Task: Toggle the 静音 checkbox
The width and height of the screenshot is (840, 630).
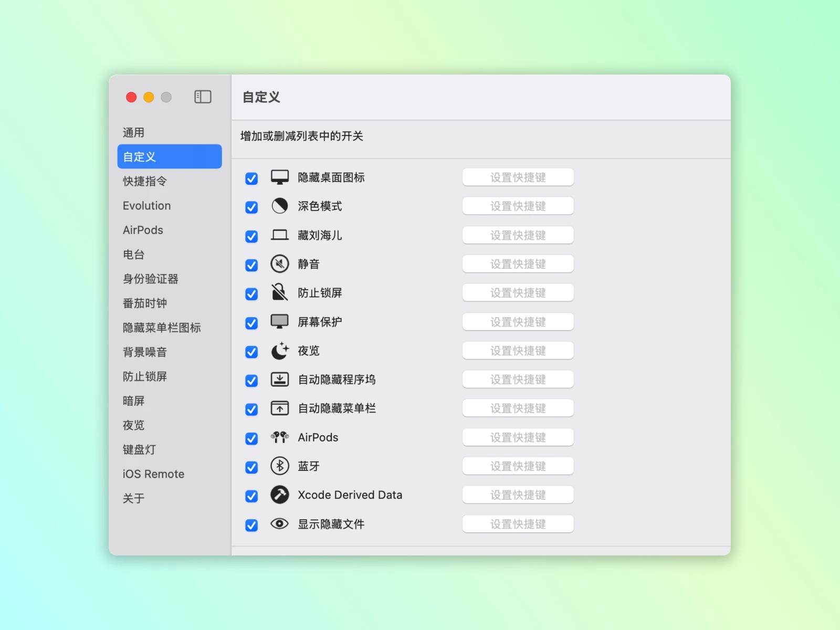Action: (251, 265)
